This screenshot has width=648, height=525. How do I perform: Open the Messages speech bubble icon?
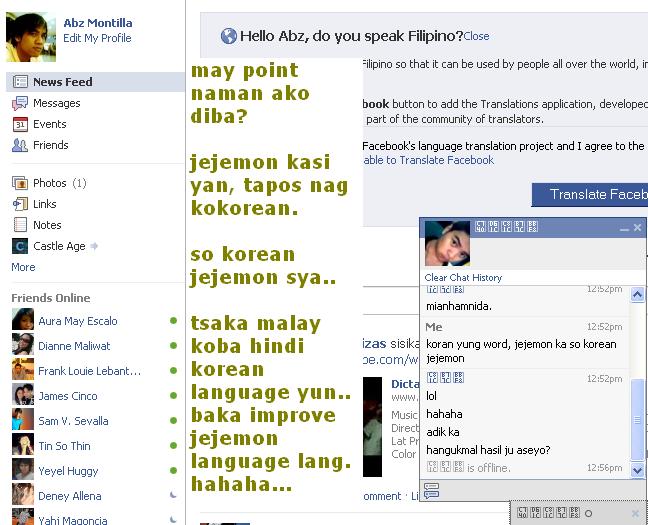coord(20,103)
